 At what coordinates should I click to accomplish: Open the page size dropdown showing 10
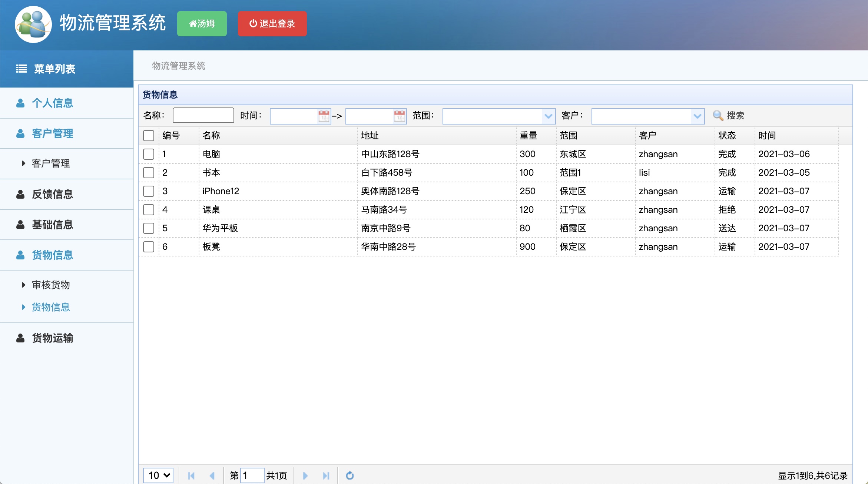[158, 475]
